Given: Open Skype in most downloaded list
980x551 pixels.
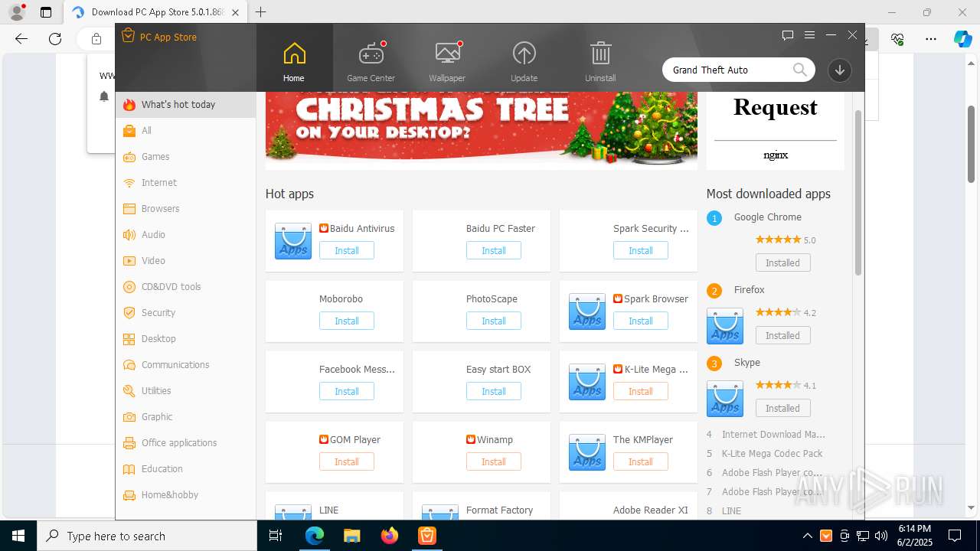Looking at the screenshot, I should (x=746, y=363).
